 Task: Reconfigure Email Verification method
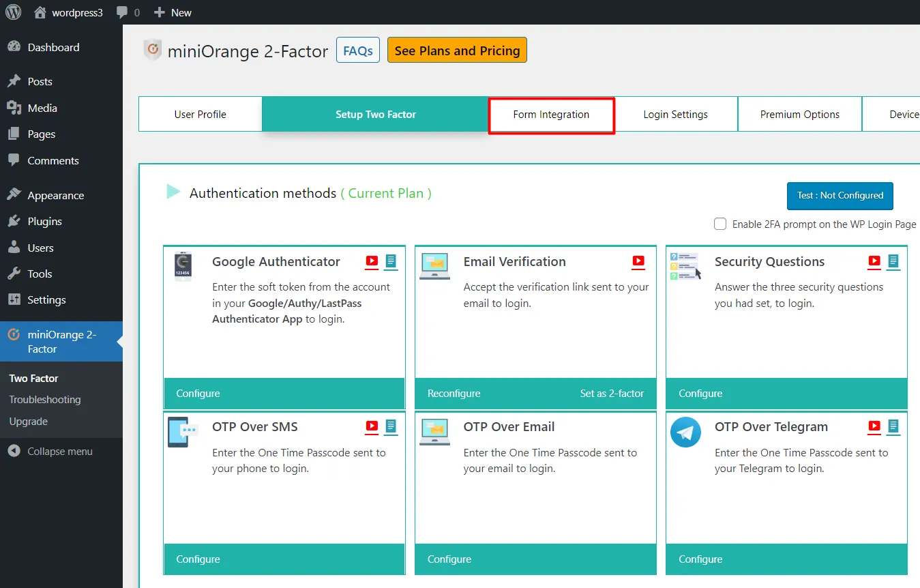tap(454, 393)
